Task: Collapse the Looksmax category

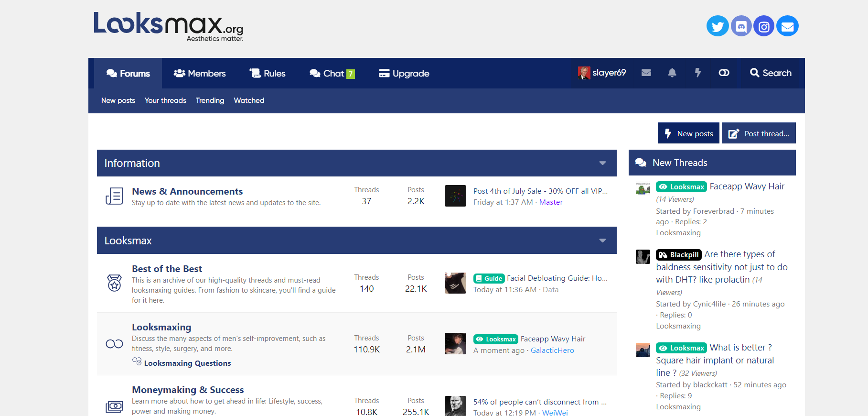Action: click(x=602, y=241)
